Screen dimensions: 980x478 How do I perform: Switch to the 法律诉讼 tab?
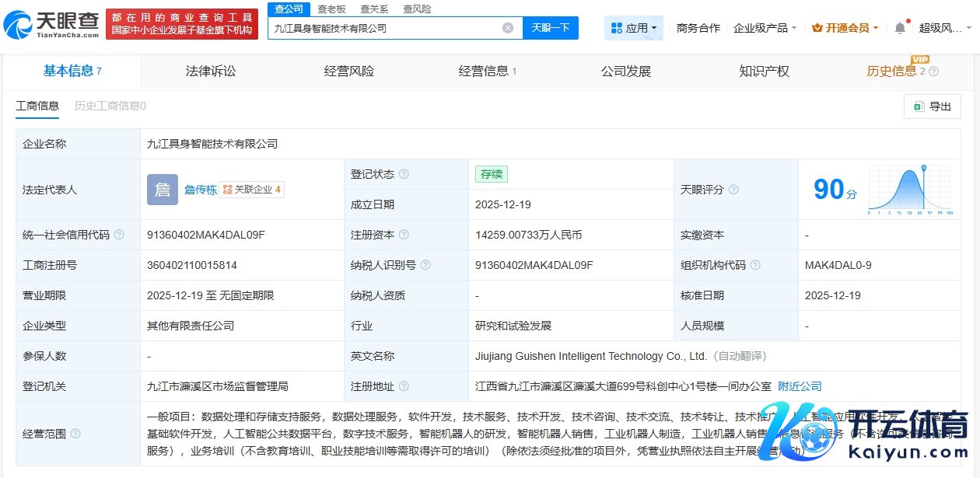210,72
